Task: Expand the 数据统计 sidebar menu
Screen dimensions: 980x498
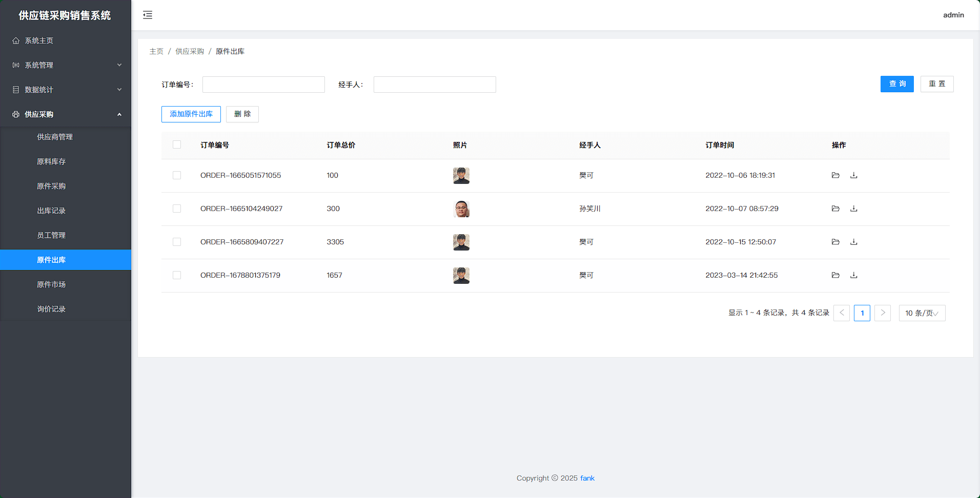Action: point(66,90)
